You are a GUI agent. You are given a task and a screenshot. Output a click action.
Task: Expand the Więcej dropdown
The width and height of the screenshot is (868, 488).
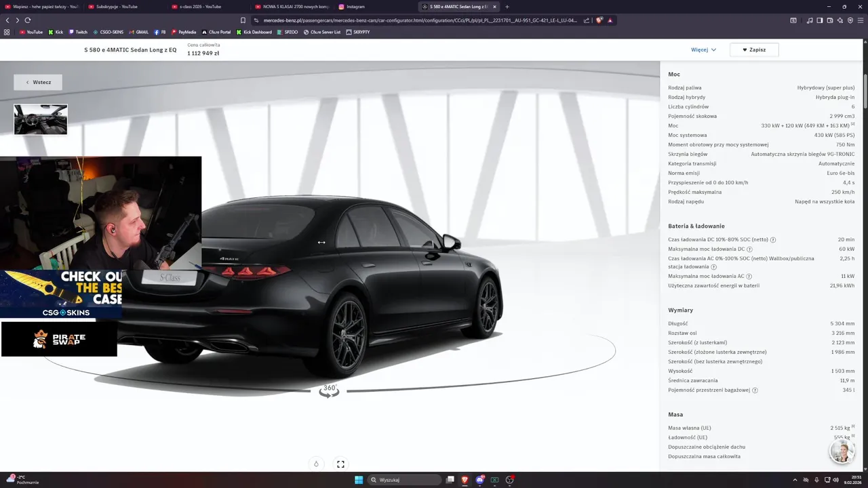(x=703, y=49)
